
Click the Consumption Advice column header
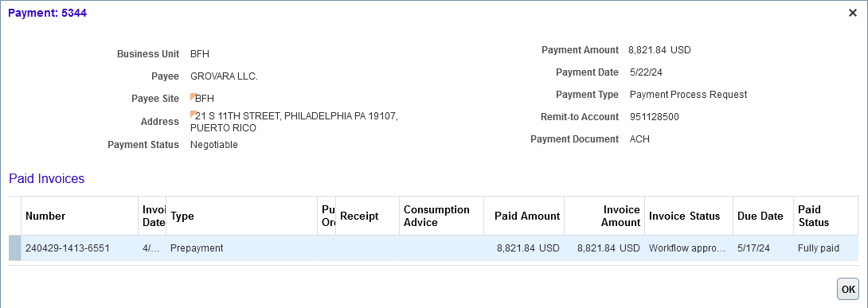click(x=436, y=216)
